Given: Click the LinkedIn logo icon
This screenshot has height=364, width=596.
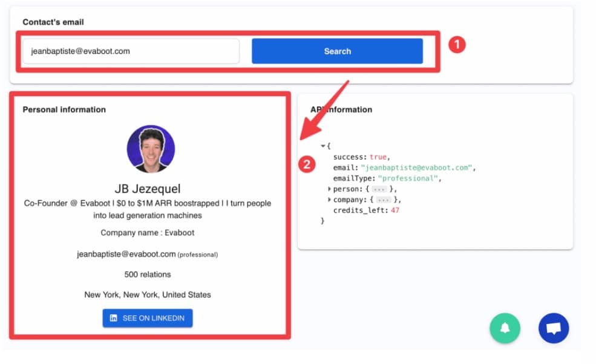Looking at the screenshot, I should coord(113,318).
